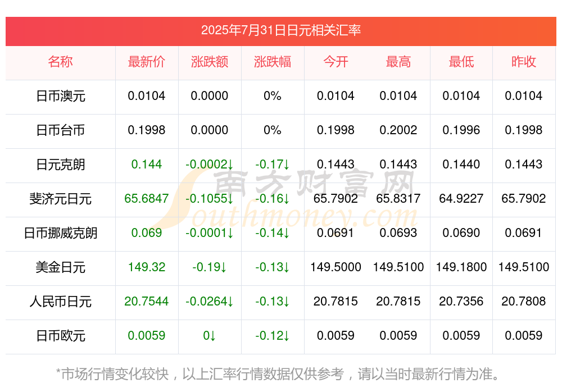Screen dimensions: 562x392
Task: Click change amount -0.0264↓ for 人民币日元
Action: click(x=210, y=302)
